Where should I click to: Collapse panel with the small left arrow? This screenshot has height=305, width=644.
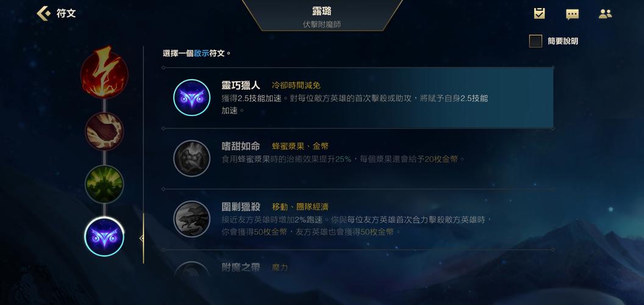141,238
